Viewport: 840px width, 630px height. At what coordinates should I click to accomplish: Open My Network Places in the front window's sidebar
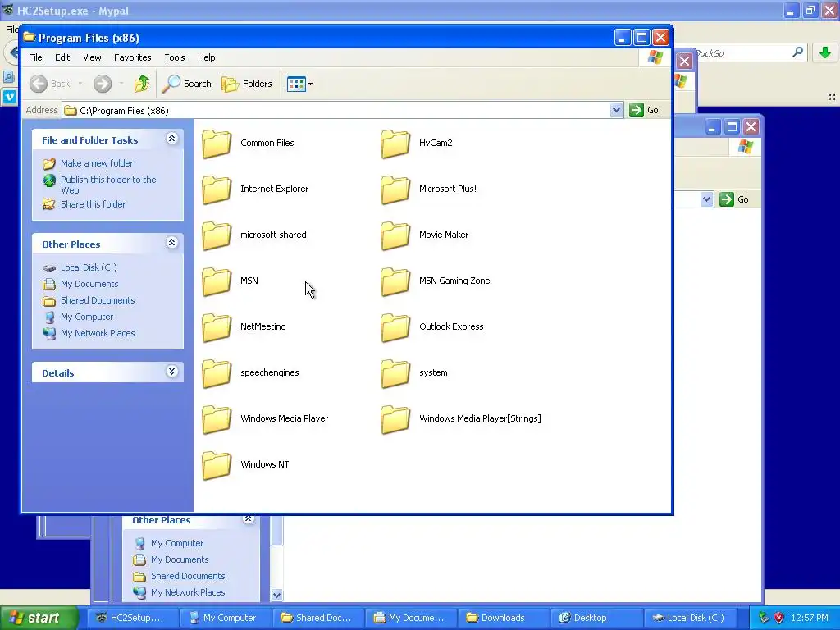(98, 333)
